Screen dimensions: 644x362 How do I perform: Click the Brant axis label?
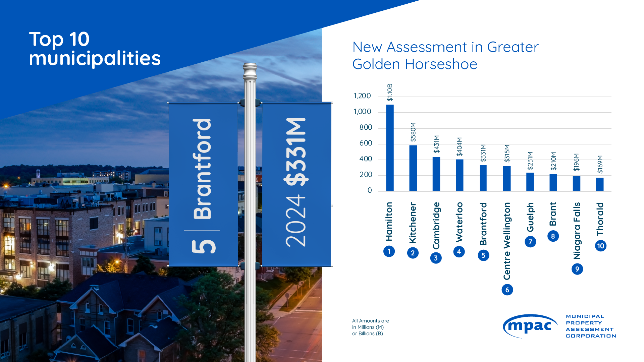pyautogui.click(x=553, y=214)
